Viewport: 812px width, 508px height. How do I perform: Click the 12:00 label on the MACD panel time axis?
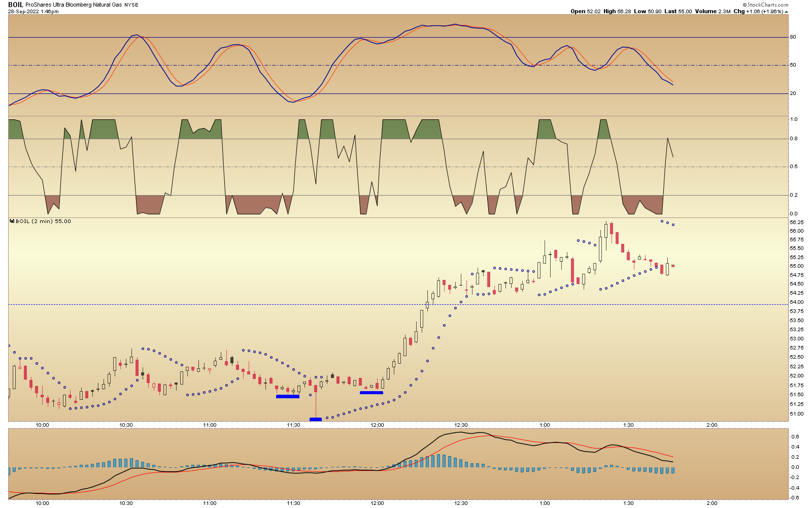click(x=377, y=503)
